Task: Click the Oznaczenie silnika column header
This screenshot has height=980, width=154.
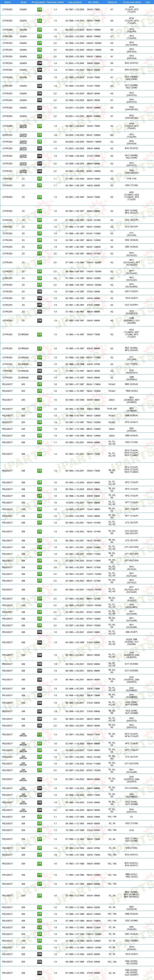Action: pyautogui.click(x=132, y=2)
